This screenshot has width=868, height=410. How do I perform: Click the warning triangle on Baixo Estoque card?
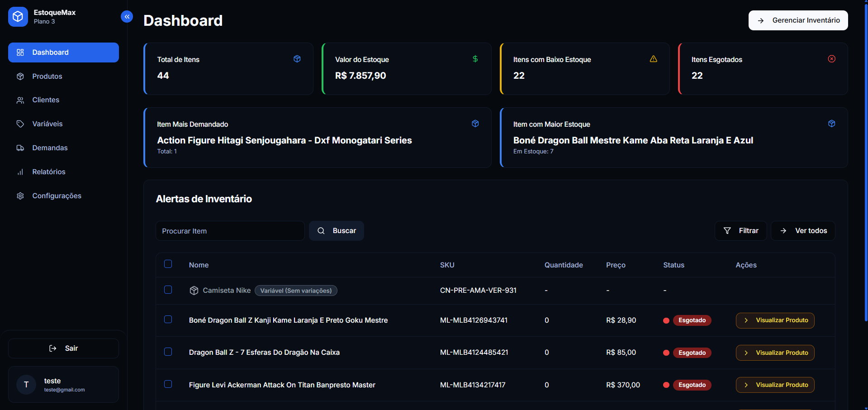(653, 59)
